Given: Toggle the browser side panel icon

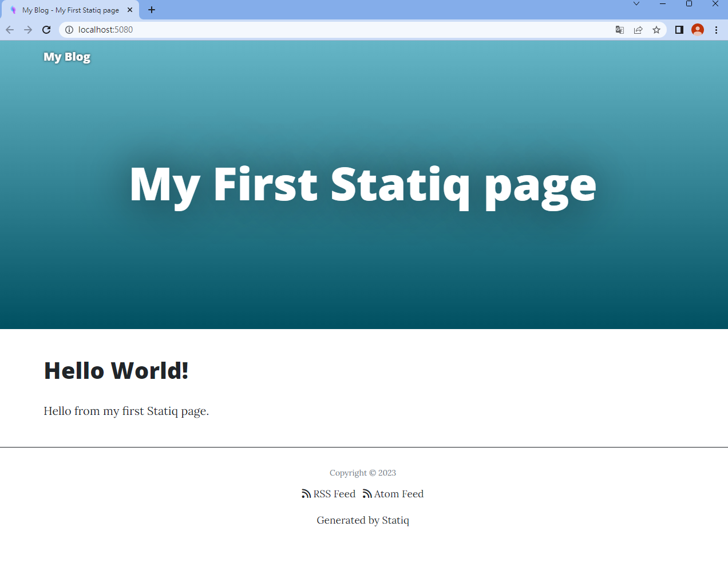Looking at the screenshot, I should pos(679,30).
